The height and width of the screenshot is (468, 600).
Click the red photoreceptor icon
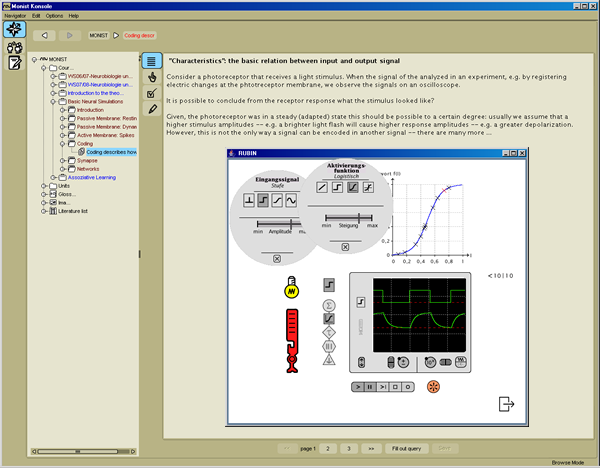click(291, 342)
